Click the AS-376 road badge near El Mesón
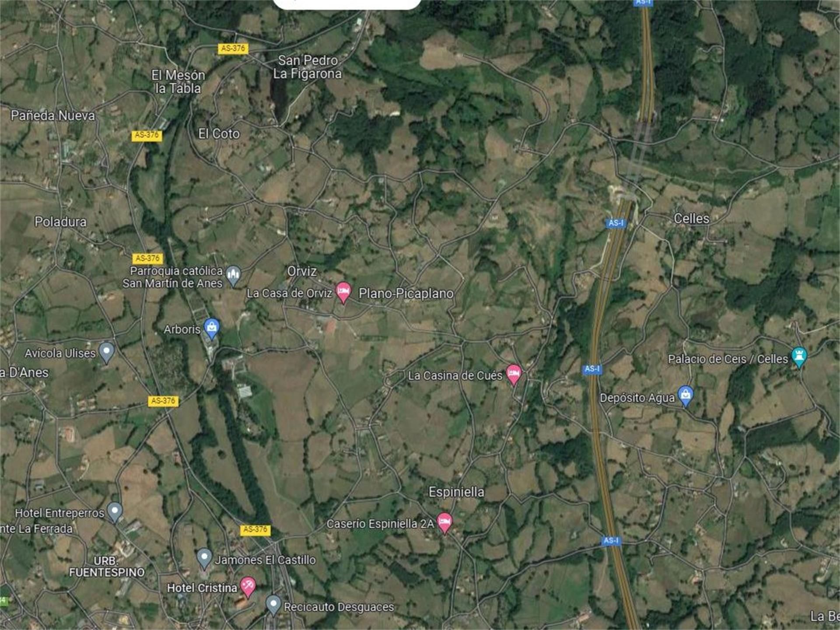Viewport: 840px width, 630px height. click(x=233, y=49)
